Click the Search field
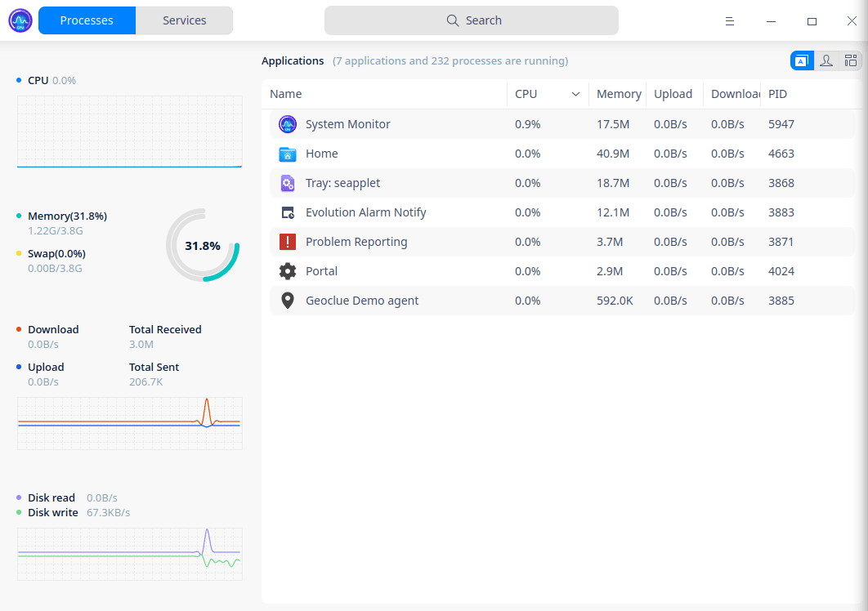The height and width of the screenshot is (611, 868). click(x=471, y=20)
